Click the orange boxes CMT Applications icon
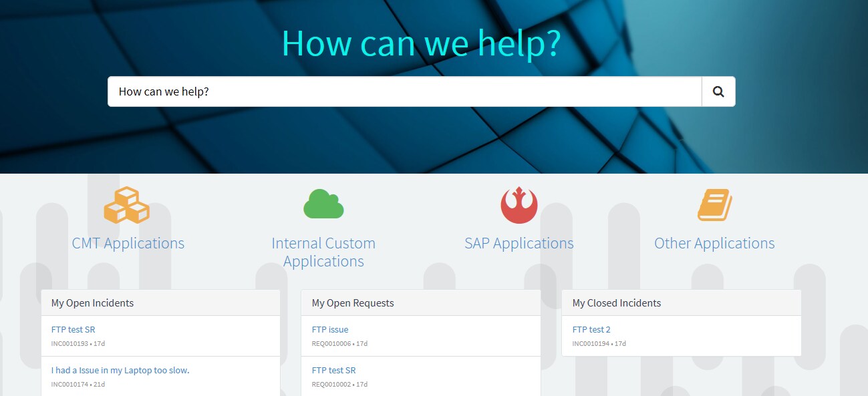This screenshot has width=868, height=396. click(x=127, y=205)
